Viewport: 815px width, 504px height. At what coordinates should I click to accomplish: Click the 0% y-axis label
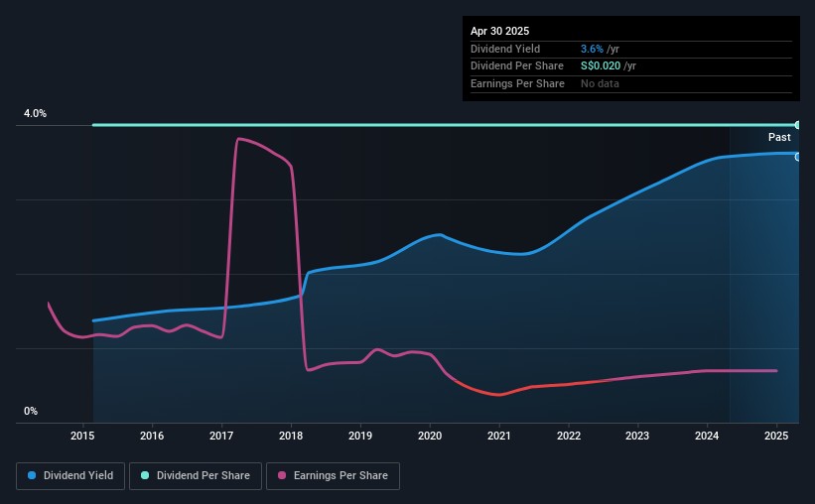pyautogui.click(x=30, y=411)
